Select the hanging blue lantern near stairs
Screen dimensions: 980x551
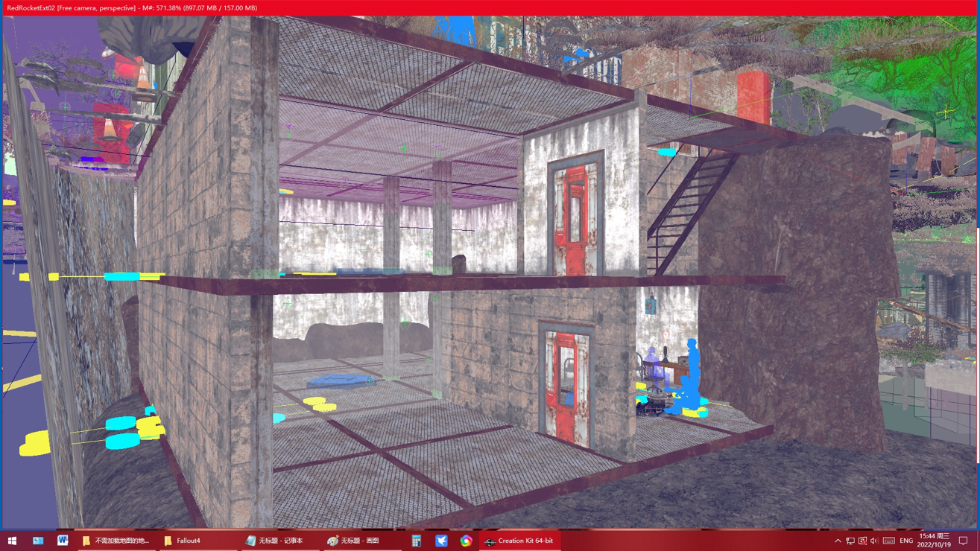click(x=651, y=305)
